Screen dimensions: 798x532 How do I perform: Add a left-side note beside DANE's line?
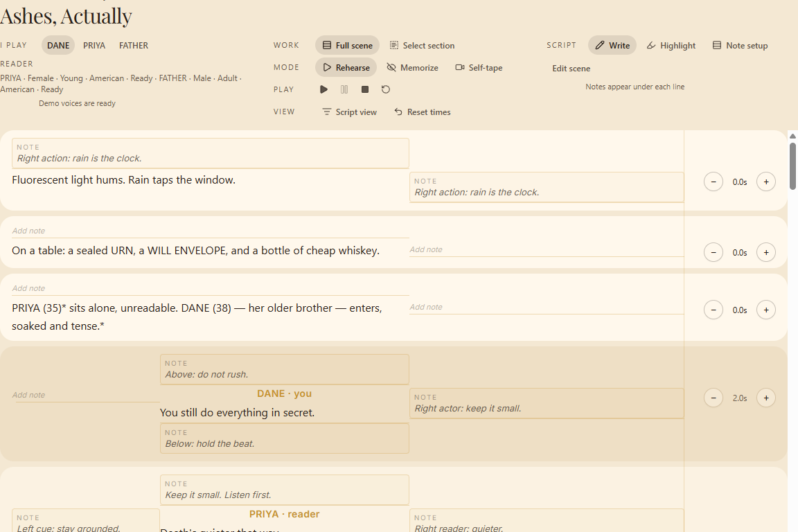[86, 396]
